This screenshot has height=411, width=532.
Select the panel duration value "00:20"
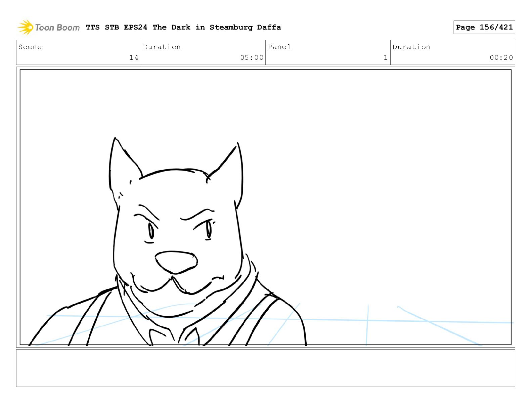pyautogui.click(x=501, y=57)
